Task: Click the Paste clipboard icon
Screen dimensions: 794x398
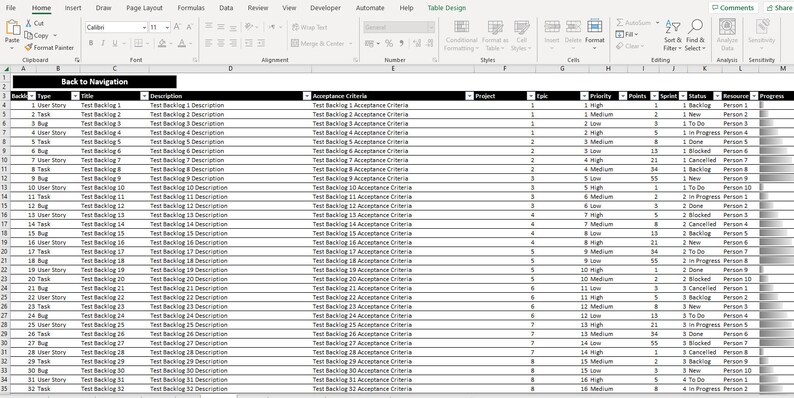Action: click(12, 27)
